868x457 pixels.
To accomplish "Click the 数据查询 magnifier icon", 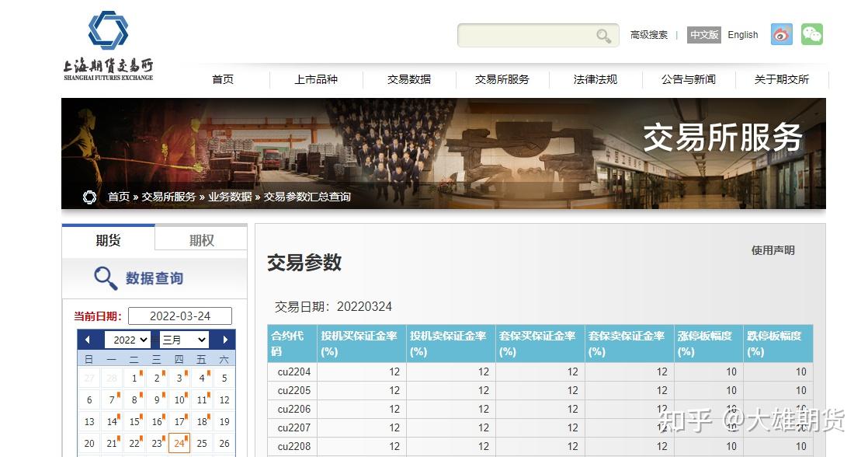I will tap(105, 278).
